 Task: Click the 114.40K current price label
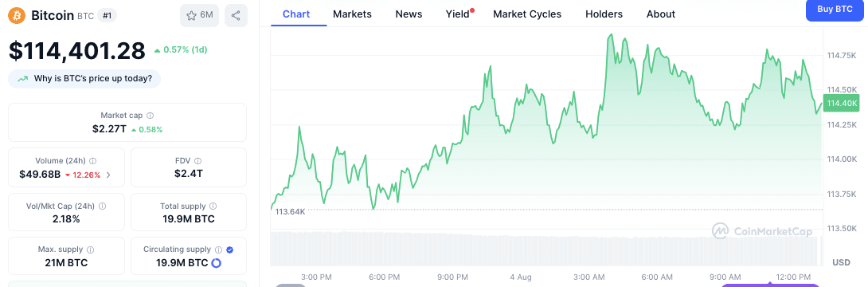[x=842, y=103]
